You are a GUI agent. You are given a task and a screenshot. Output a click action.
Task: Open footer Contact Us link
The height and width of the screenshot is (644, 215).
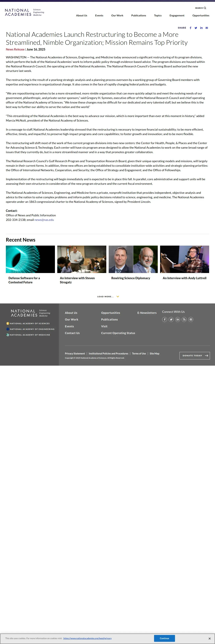pos(72,333)
